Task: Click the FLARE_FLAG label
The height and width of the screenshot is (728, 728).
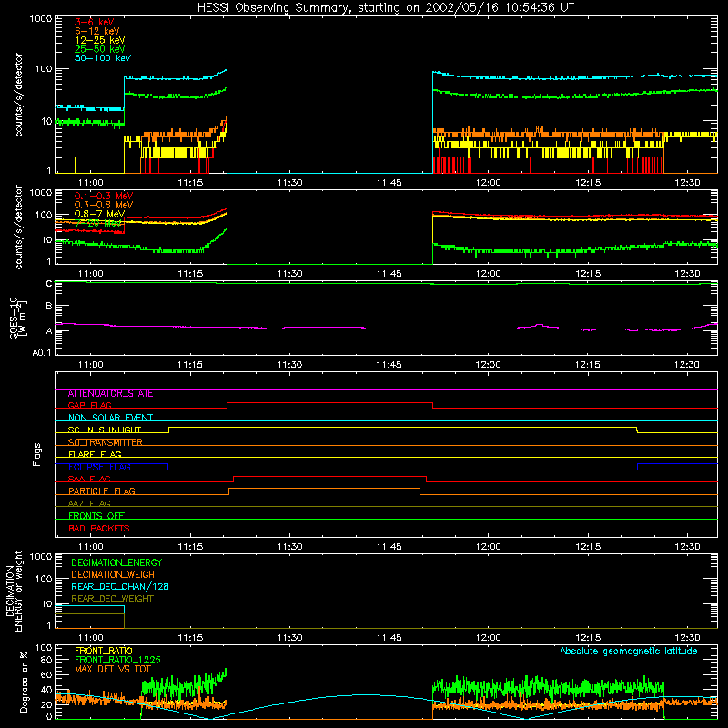Action: 95,454
